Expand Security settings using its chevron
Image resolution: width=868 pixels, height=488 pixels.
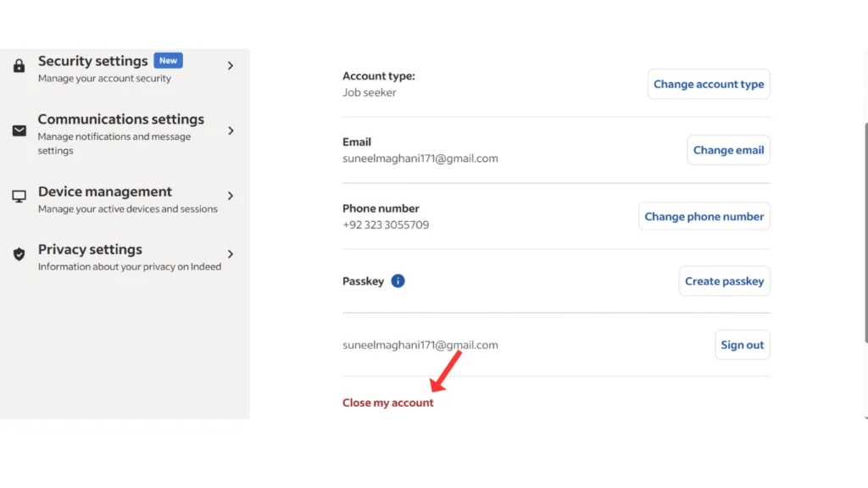pyautogui.click(x=231, y=65)
